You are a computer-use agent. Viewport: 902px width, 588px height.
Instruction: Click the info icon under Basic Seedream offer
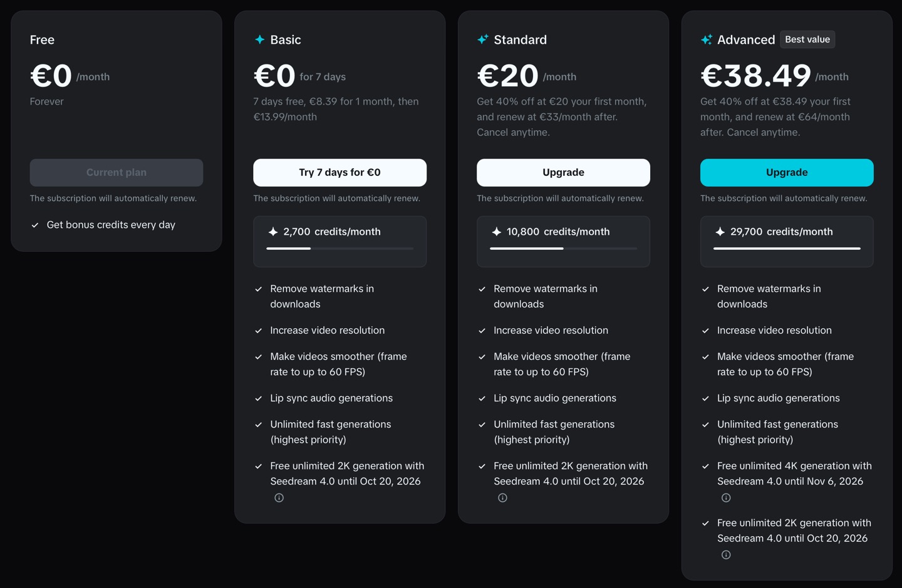click(x=279, y=498)
